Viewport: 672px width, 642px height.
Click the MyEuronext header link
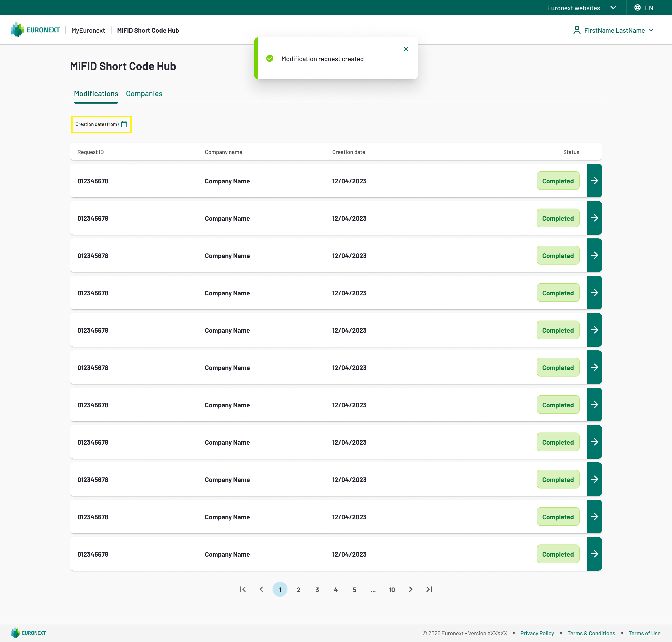[88, 30]
